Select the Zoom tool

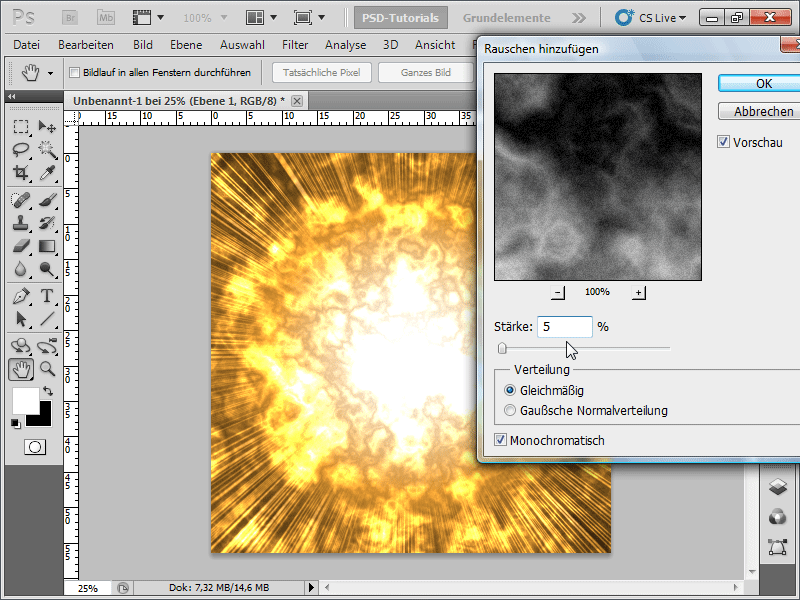(x=47, y=369)
